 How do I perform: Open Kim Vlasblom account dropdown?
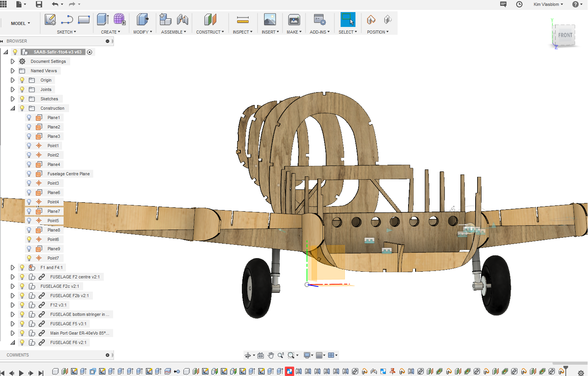pos(548,4)
